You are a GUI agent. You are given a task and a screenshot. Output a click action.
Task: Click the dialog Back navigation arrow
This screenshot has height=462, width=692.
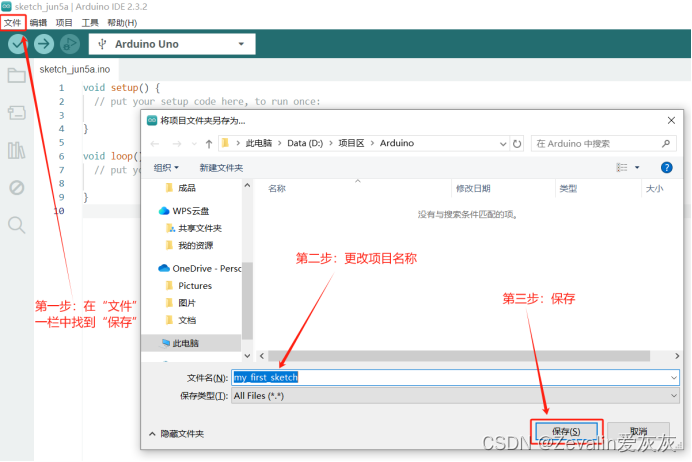[x=155, y=144]
